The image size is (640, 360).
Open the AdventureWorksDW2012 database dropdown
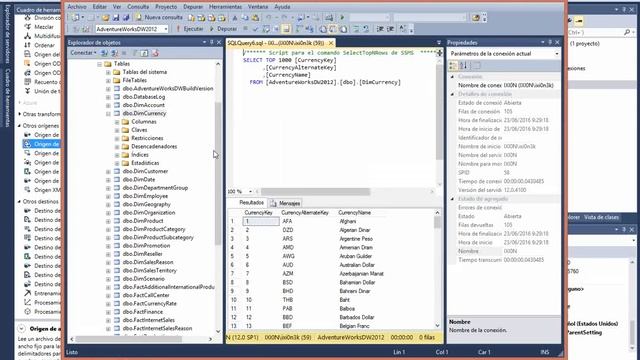coord(165,29)
